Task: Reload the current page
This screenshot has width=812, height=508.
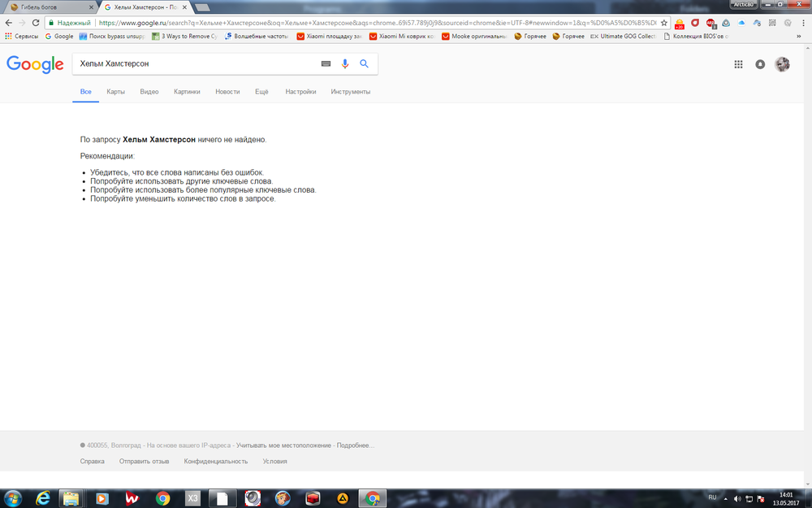Action: tap(36, 23)
